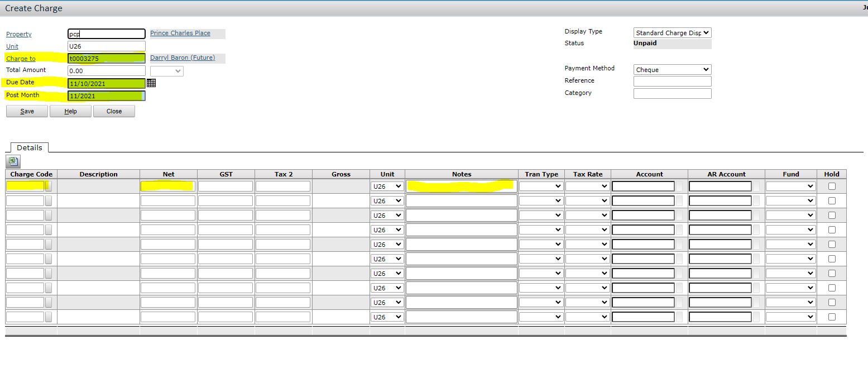Open the dropdown beside Total Amount
This screenshot has height=373, width=868.
click(167, 71)
